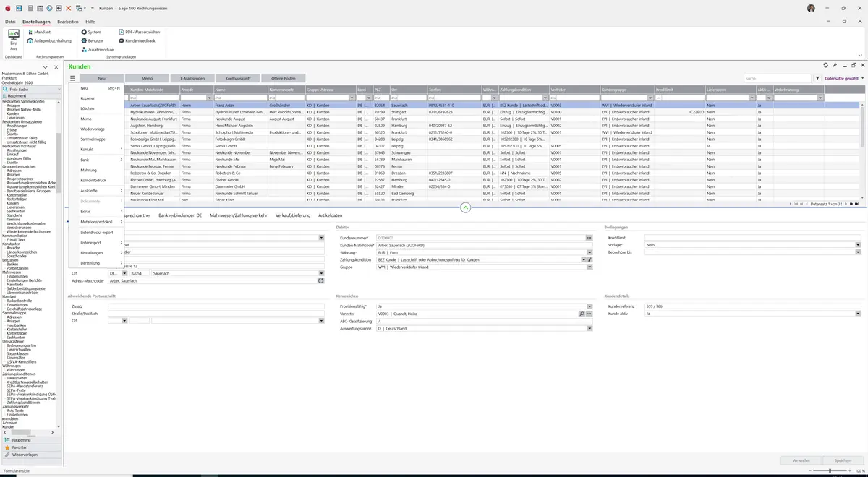Expand the Datensätze gewählt dropdown
This screenshot has height=477, width=868.
point(862,78)
